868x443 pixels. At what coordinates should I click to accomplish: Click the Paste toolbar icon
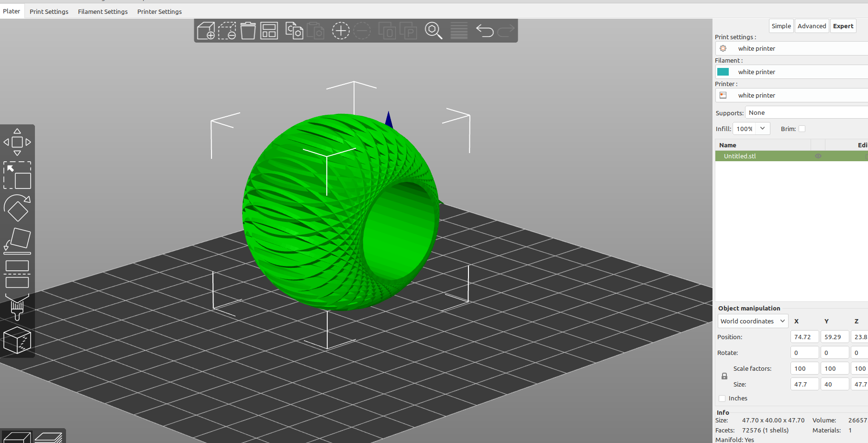pyautogui.click(x=315, y=31)
